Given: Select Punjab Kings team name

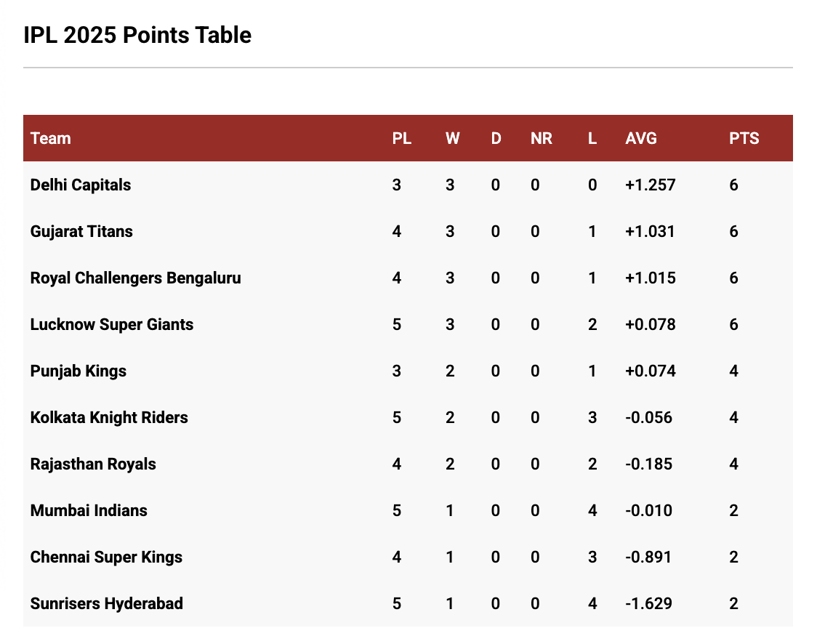Looking at the screenshot, I should 79,371.
